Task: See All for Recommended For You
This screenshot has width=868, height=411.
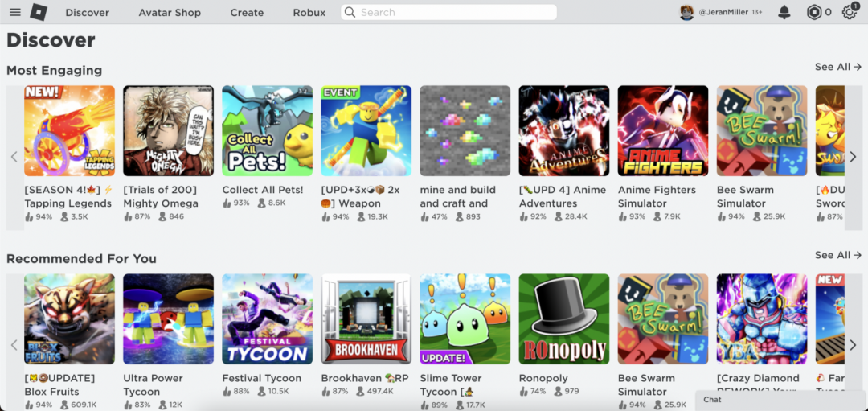Action: coord(838,255)
